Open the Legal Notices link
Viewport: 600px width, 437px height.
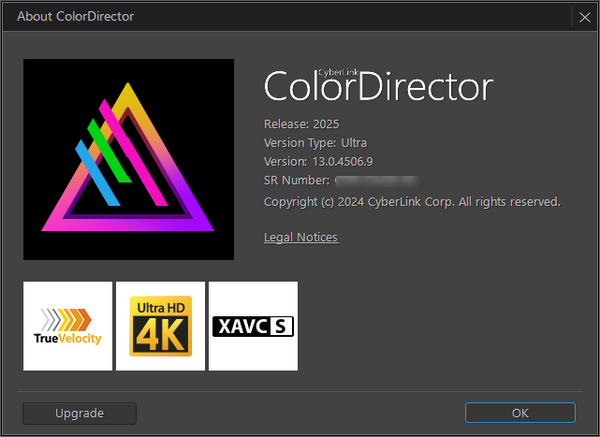pos(301,237)
